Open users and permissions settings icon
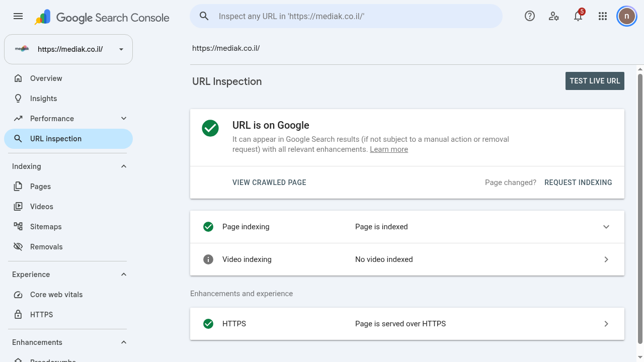 click(x=554, y=16)
